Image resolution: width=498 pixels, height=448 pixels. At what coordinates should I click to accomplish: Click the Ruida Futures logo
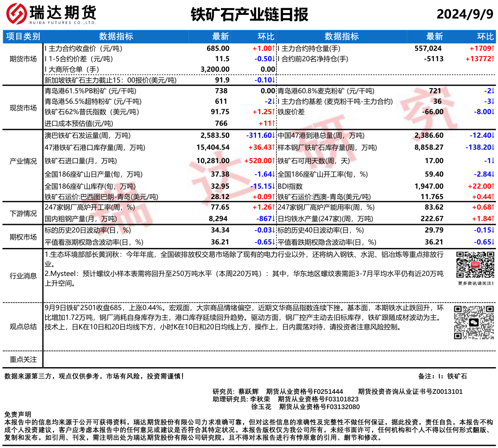click(x=51, y=14)
